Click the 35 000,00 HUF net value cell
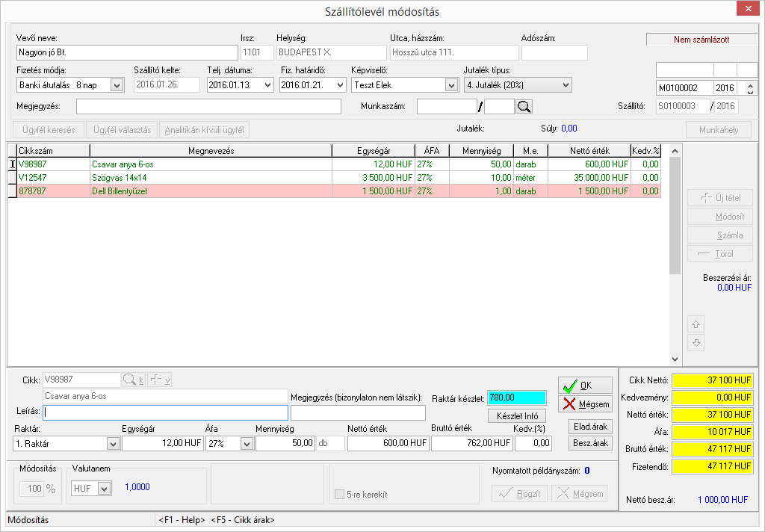This screenshot has height=532, width=765. pyautogui.click(x=589, y=178)
